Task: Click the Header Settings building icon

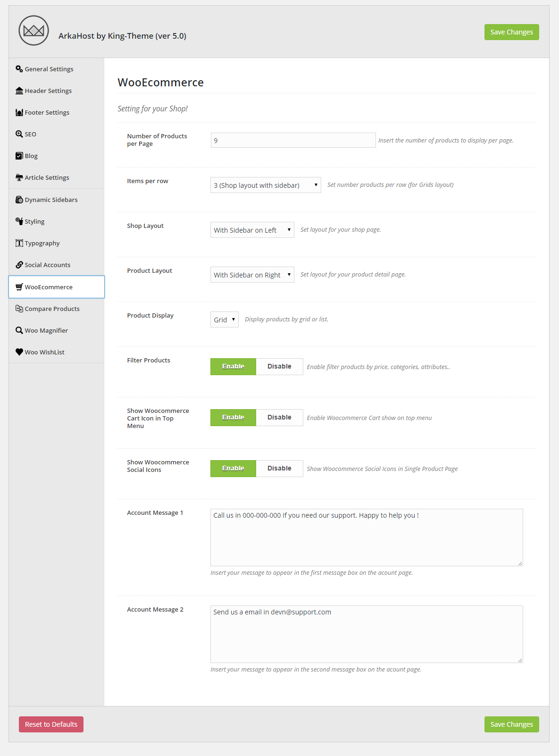Action: point(19,91)
